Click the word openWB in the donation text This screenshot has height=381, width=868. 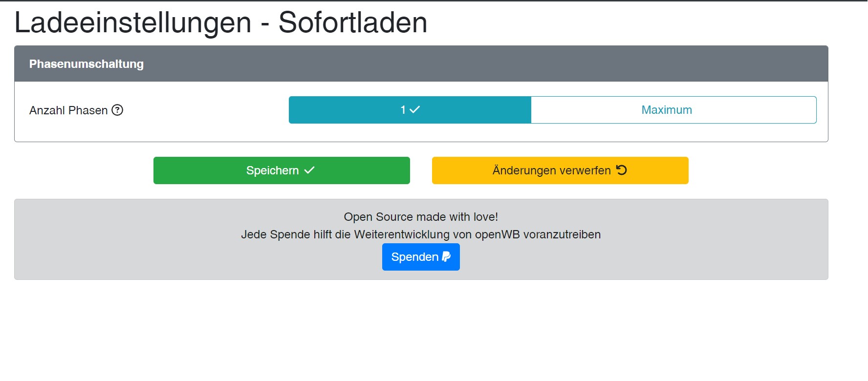coord(497,234)
